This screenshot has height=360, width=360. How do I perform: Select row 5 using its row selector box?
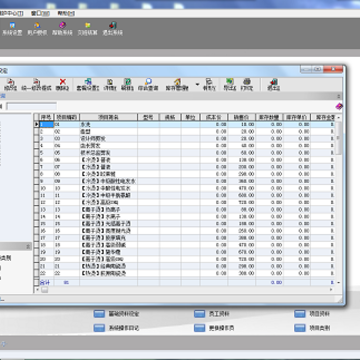pyautogui.click(x=36, y=153)
